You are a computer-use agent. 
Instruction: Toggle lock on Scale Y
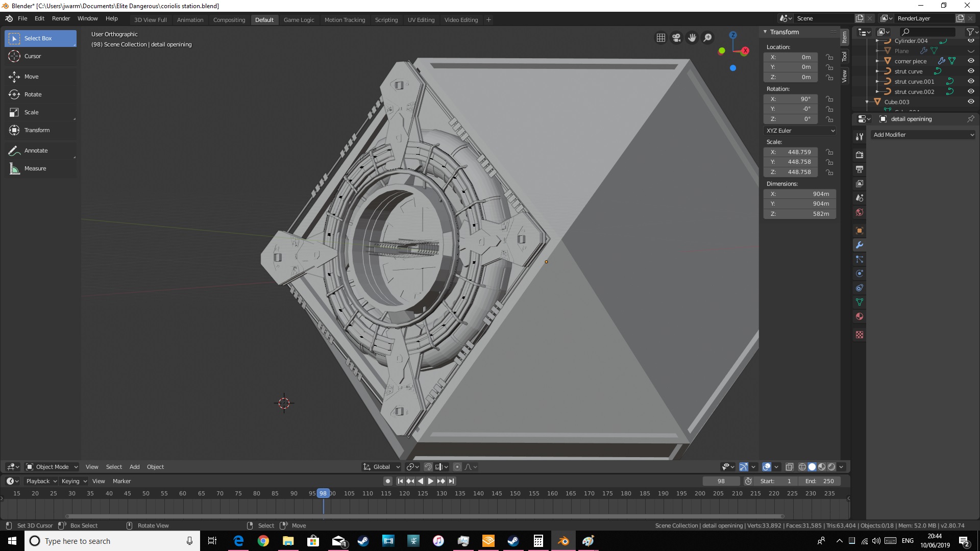click(x=829, y=162)
